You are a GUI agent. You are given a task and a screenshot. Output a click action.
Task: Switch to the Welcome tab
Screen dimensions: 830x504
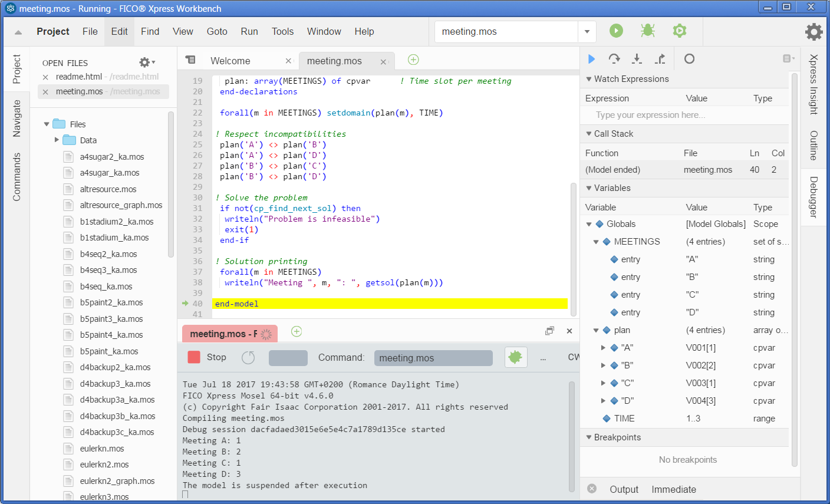(x=230, y=61)
